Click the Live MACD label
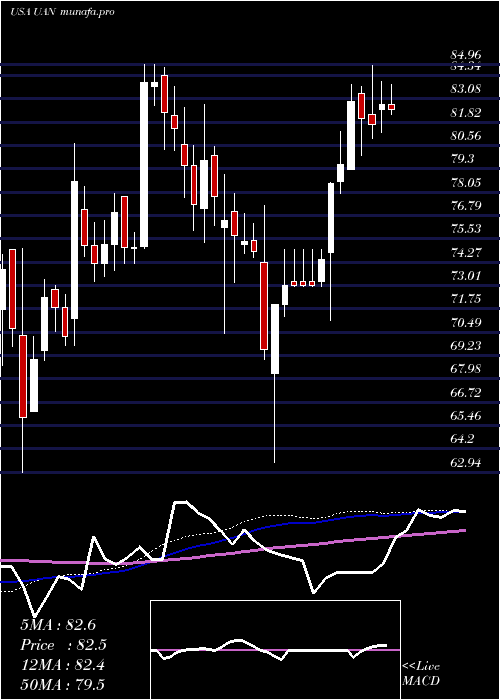500x700 pixels. click(421, 674)
